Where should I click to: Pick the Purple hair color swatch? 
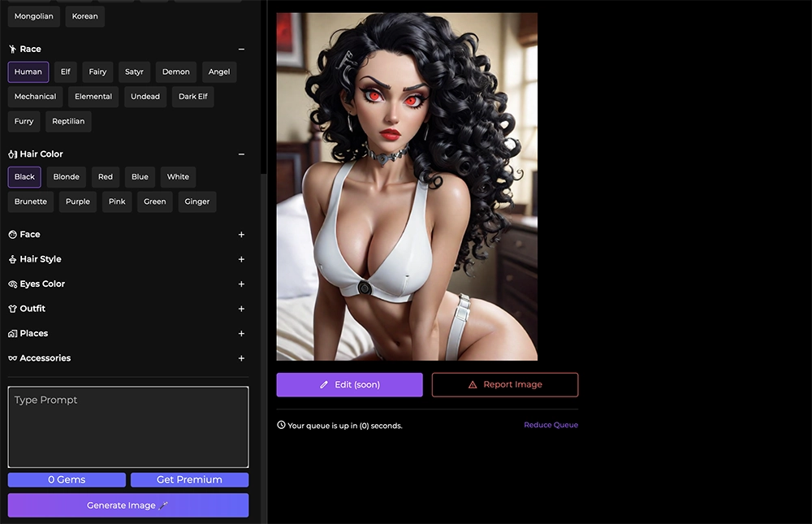[x=77, y=201]
